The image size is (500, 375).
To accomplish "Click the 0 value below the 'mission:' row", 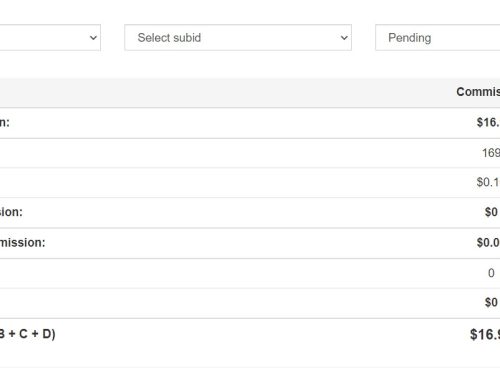I will pos(491,273).
